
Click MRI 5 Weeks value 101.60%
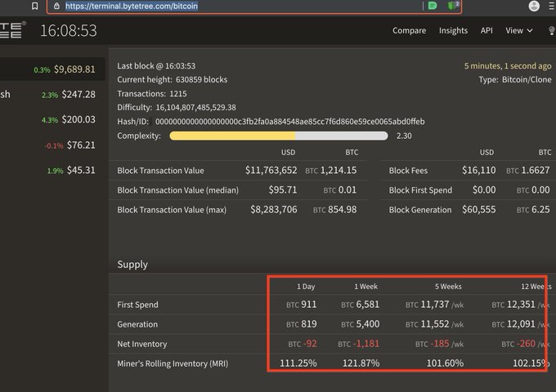[445, 363]
